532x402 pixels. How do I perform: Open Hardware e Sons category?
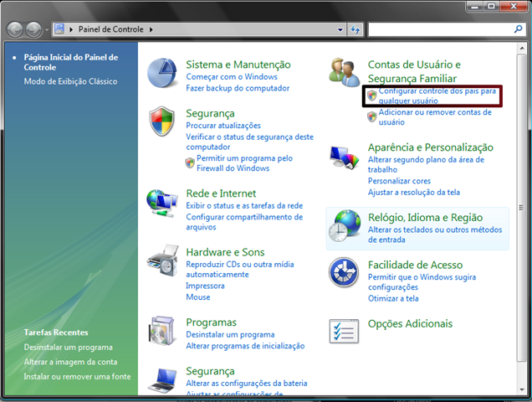(225, 252)
